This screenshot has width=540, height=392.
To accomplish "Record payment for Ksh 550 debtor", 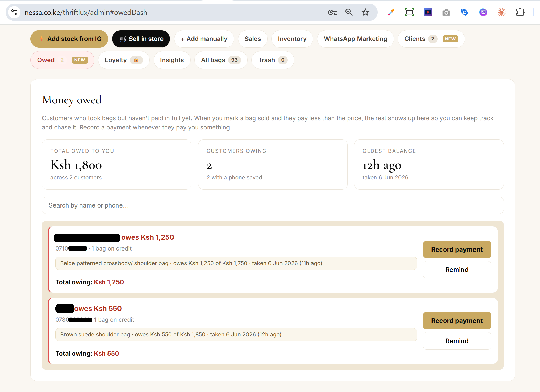I will 457,321.
